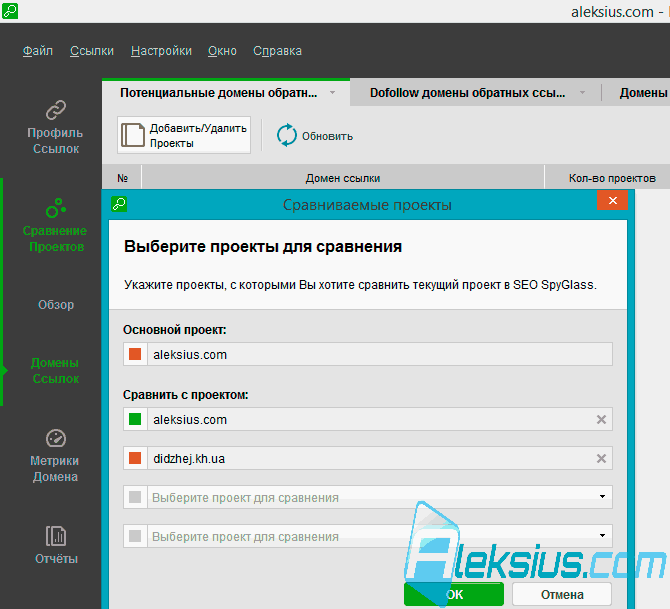Remove didzhej.kh.ua from comparison list
This screenshot has width=670, height=609.
(601, 459)
